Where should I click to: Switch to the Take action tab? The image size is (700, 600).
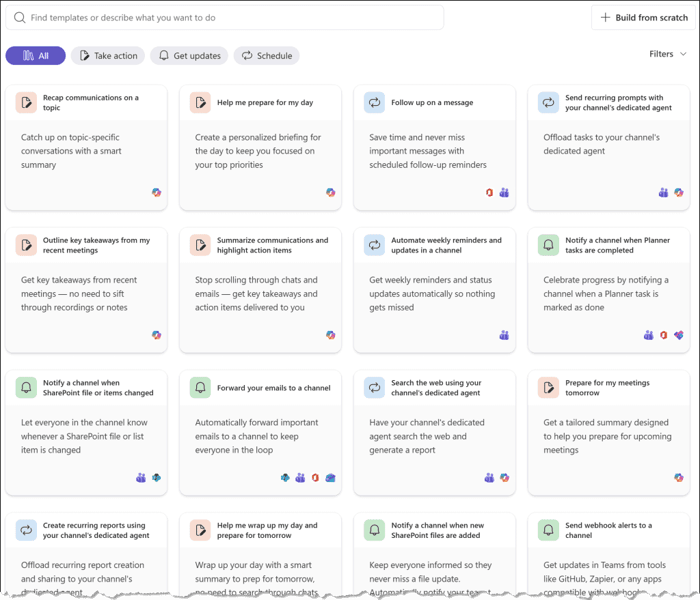point(108,56)
